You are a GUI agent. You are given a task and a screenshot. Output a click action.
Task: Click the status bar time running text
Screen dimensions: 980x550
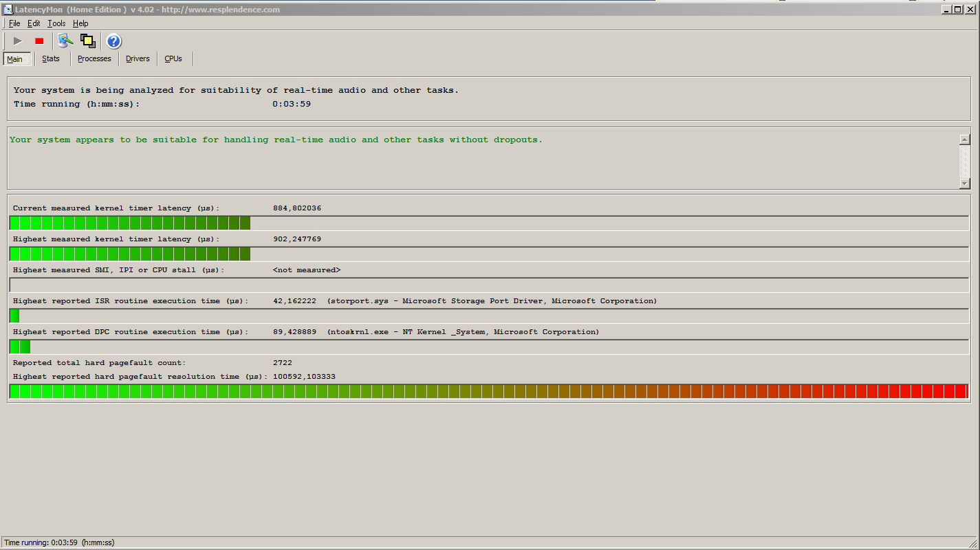click(59, 542)
